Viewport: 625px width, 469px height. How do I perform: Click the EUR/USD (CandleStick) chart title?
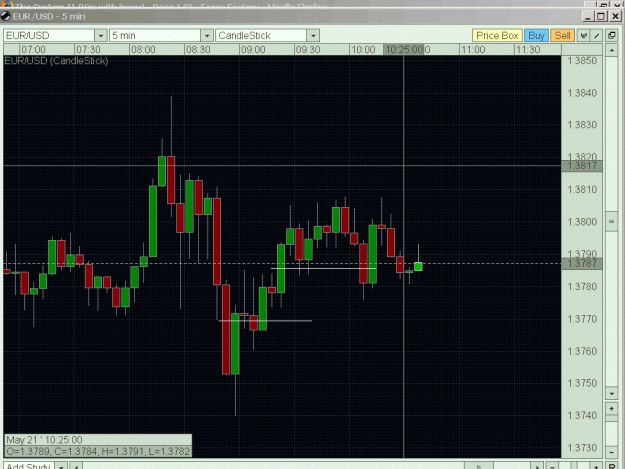[x=56, y=61]
